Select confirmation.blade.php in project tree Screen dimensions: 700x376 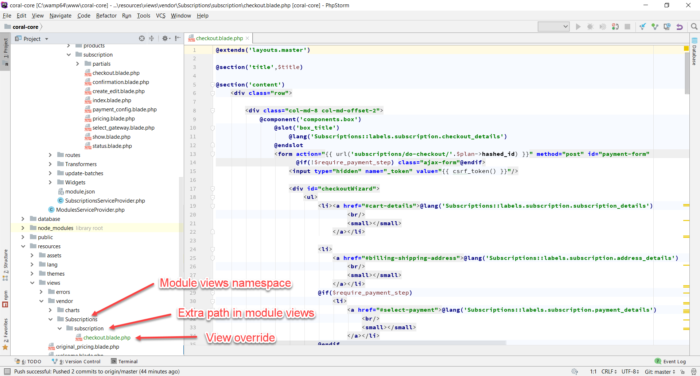point(117,82)
